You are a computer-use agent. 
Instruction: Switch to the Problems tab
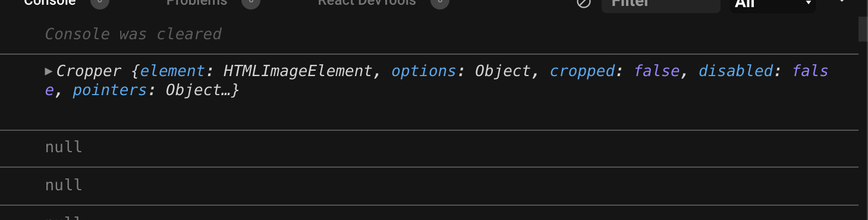click(197, 2)
